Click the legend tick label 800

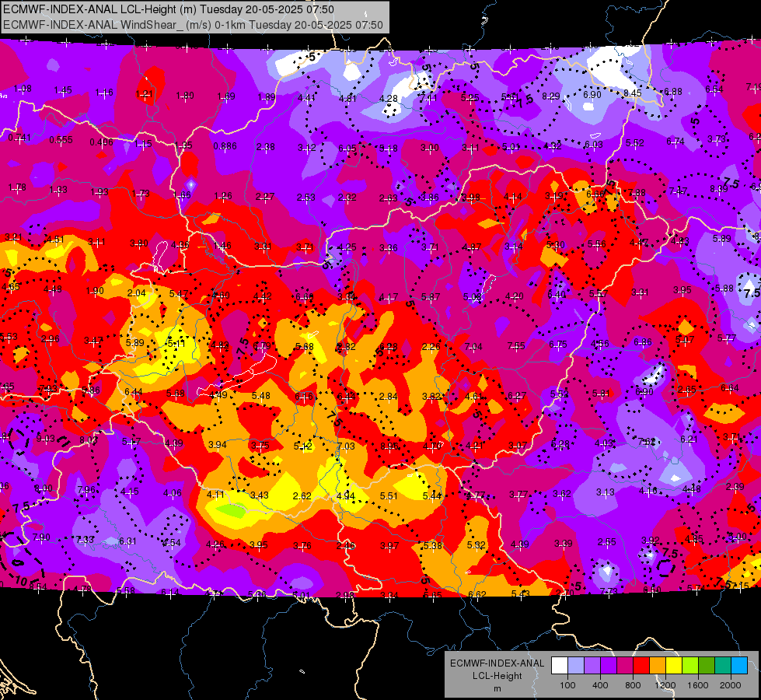tap(633, 685)
